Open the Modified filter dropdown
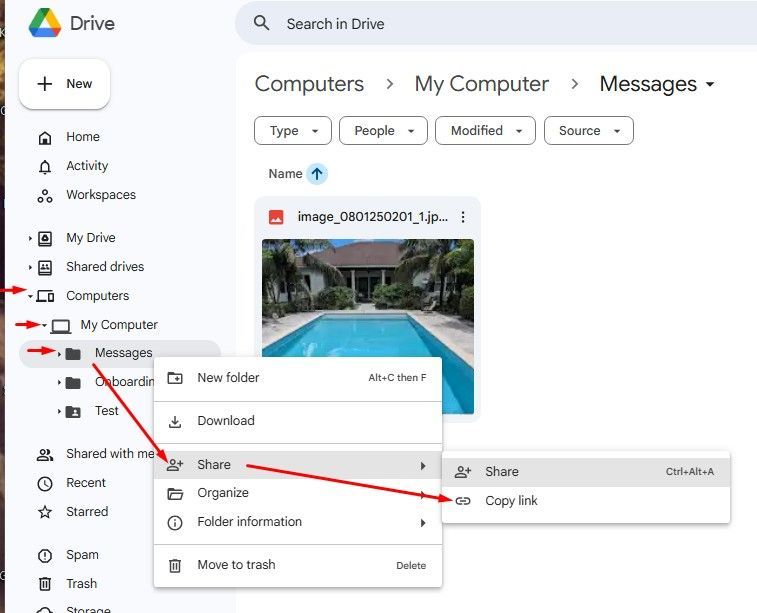Viewport: 757px width, 613px height. point(485,130)
